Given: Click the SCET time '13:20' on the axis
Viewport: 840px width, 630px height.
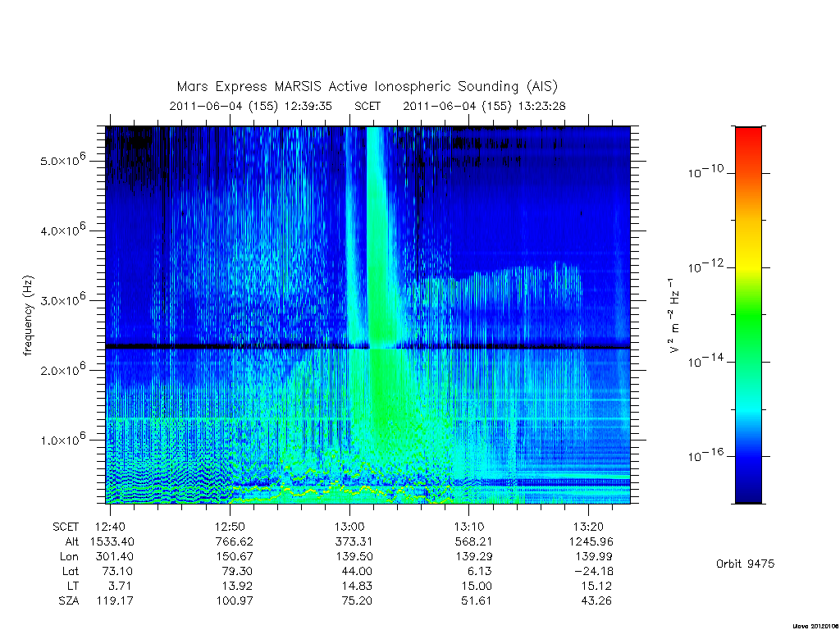Looking at the screenshot, I should pos(588,527).
